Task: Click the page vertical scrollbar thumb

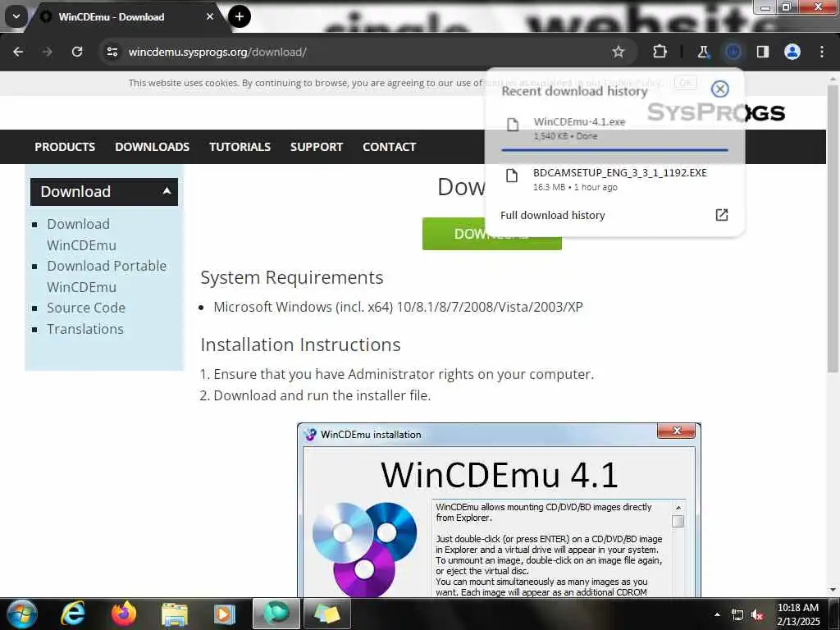Action: 833,229
